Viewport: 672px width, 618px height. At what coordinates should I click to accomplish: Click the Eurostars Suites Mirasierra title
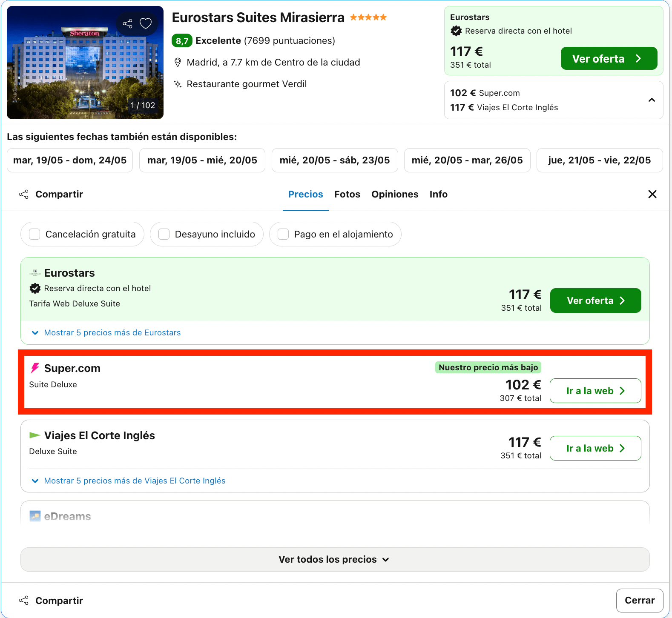coord(258,17)
